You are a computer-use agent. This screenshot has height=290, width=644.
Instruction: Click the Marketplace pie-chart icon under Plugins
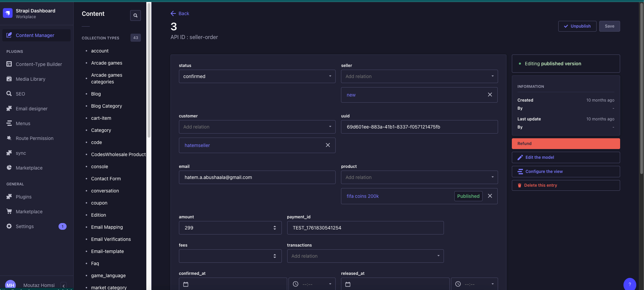(9, 168)
